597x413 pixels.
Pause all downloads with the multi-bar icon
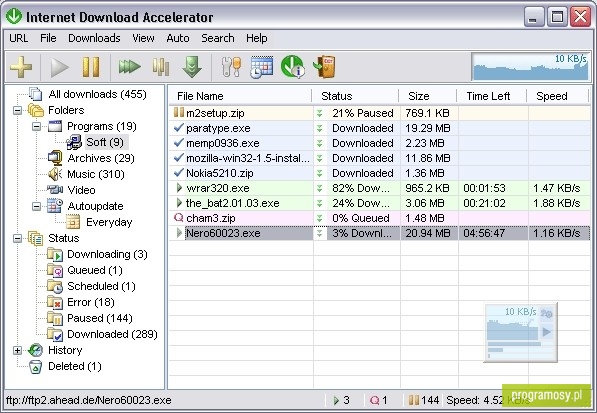161,67
